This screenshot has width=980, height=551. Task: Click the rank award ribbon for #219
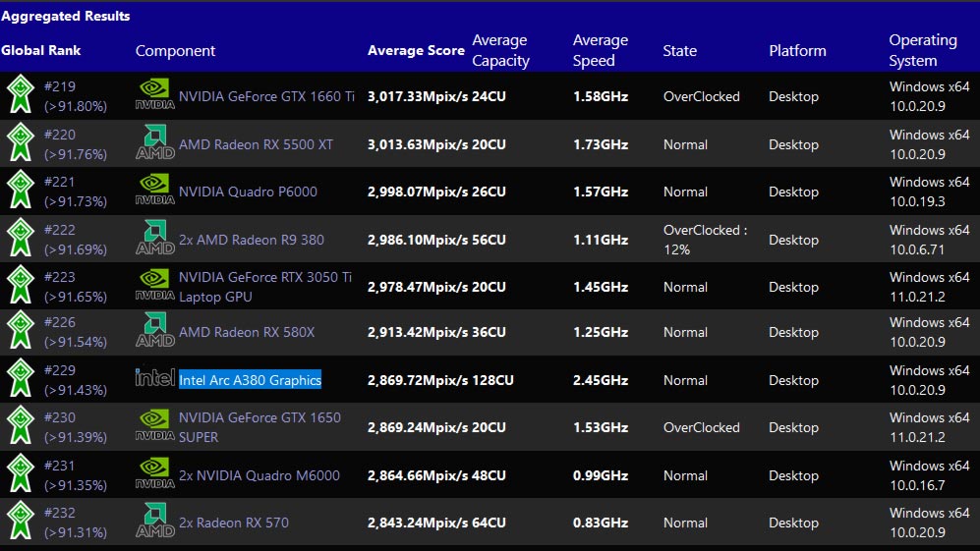tap(21, 94)
